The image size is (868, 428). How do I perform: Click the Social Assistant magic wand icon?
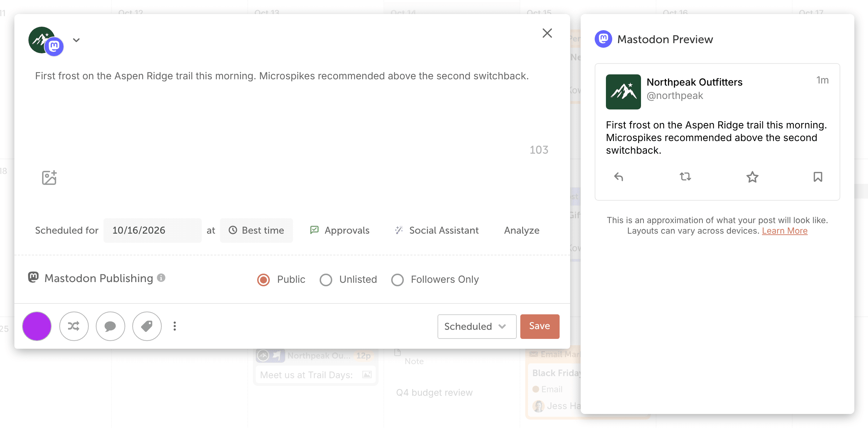tap(399, 230)
